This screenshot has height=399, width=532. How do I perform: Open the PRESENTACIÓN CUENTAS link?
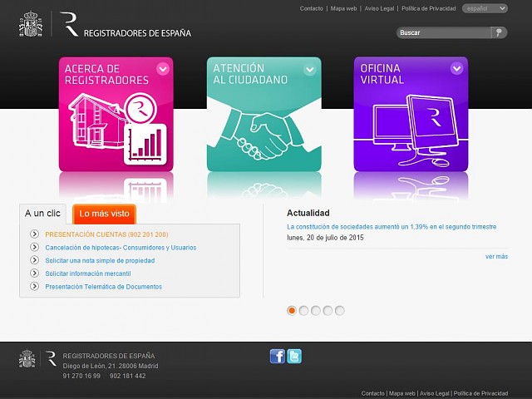106,234
